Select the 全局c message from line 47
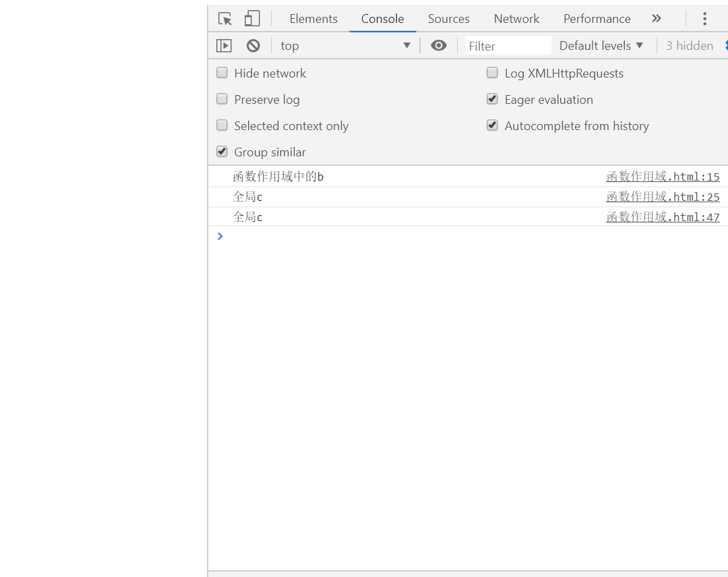Viewport: 728px width, 577px height. 247,217
